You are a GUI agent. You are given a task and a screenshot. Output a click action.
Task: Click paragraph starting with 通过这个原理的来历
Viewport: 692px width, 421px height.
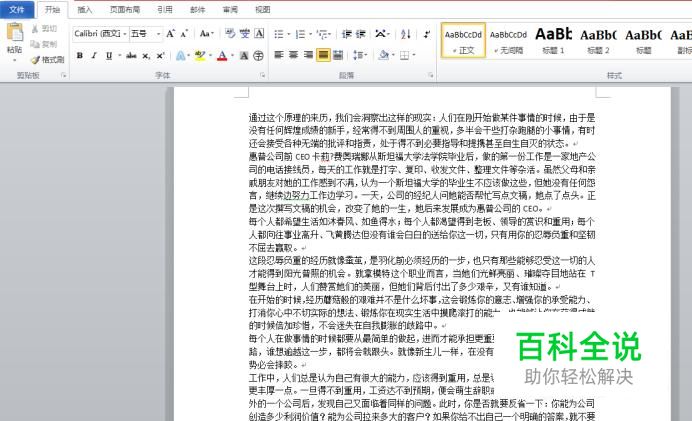click(x=422, y=130)
